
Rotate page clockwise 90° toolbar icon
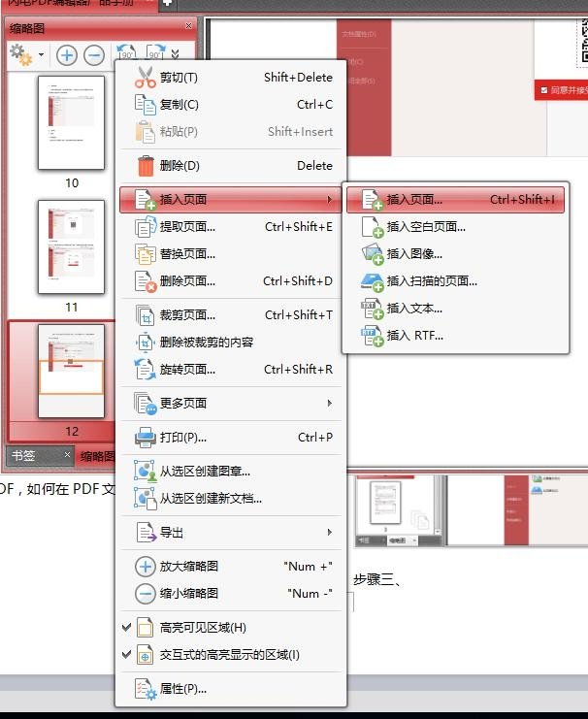(x=155, y=53)
